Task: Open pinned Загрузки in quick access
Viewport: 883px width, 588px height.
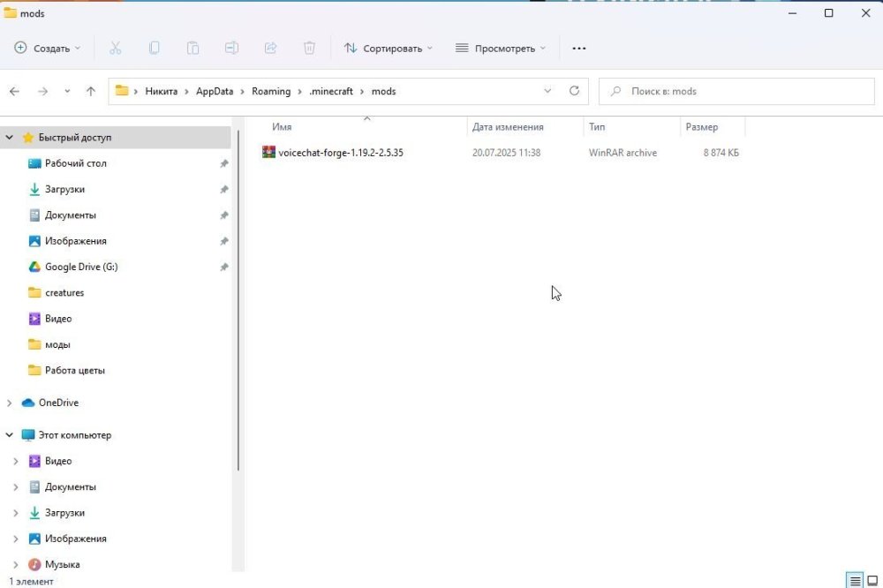Action: tap(64, 189)
